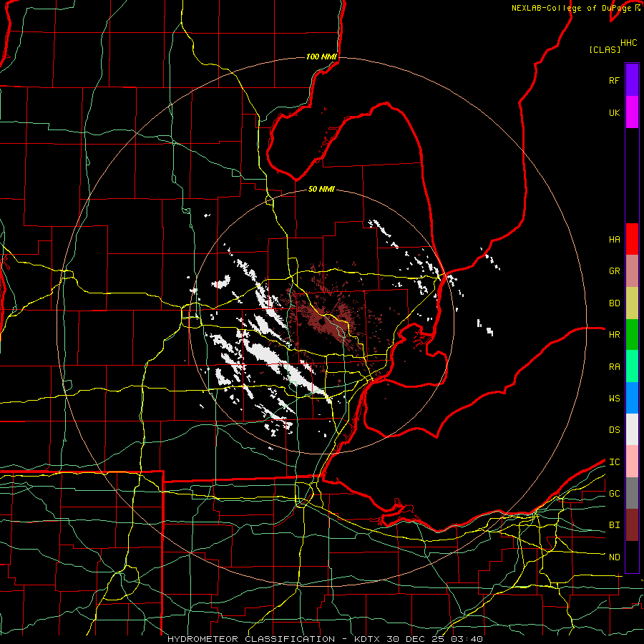644x644 pixels.
Task: Click the WS legend label
Action: [614, 399]
